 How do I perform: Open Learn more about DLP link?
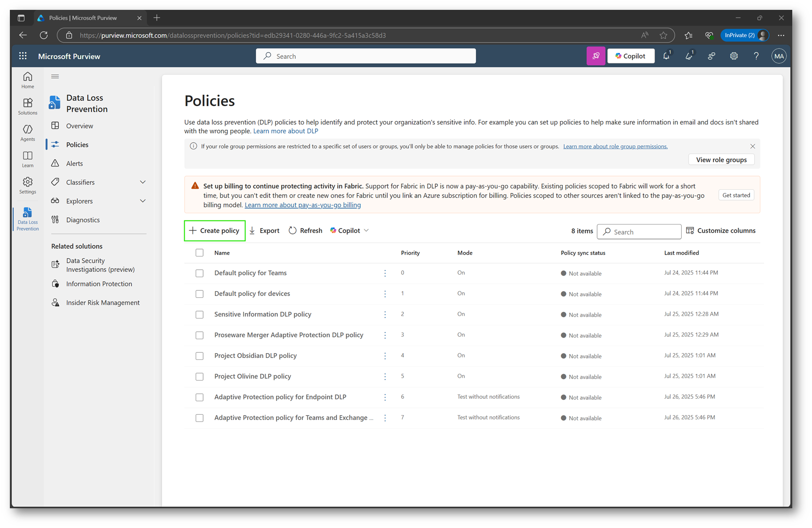285,131
